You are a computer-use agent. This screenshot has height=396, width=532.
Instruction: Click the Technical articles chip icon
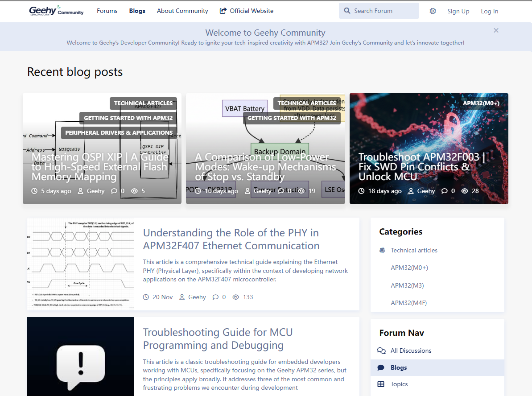[382, 250]
